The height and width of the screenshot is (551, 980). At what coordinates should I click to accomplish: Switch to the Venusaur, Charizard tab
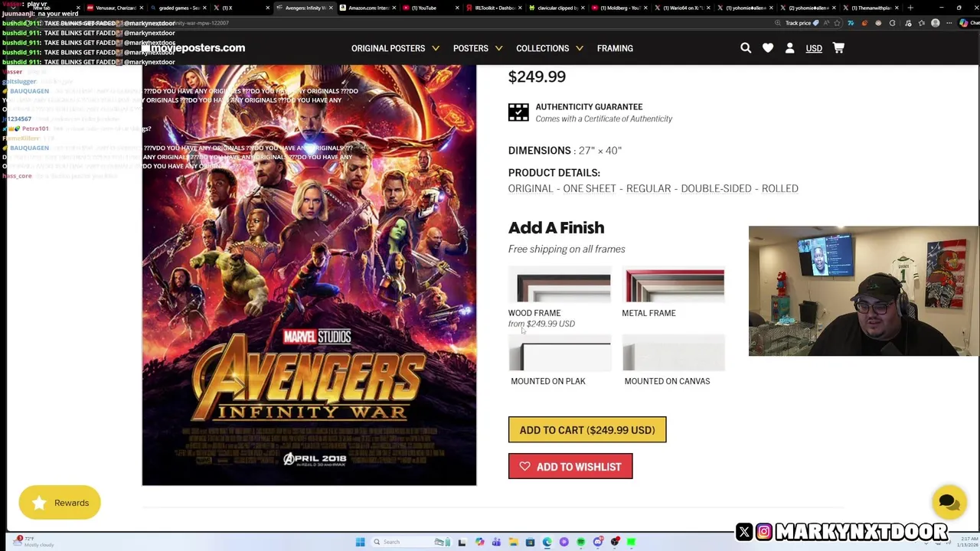[x=116, y=8]
